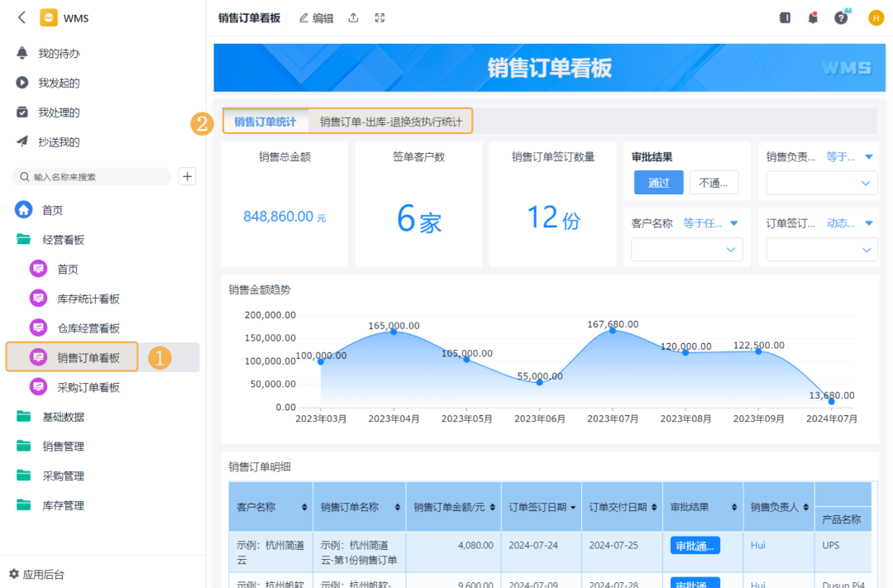The height and width of the screenshot is (588, 893).
Task: Click 审批通... tag in 2024-07-24 row
Action: (x=695, y=546)
